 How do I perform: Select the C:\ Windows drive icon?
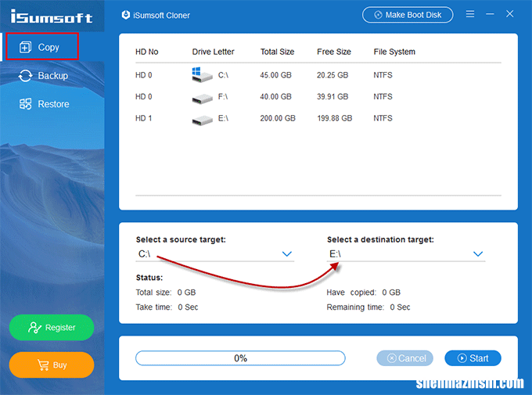click(x=202, y=74)
